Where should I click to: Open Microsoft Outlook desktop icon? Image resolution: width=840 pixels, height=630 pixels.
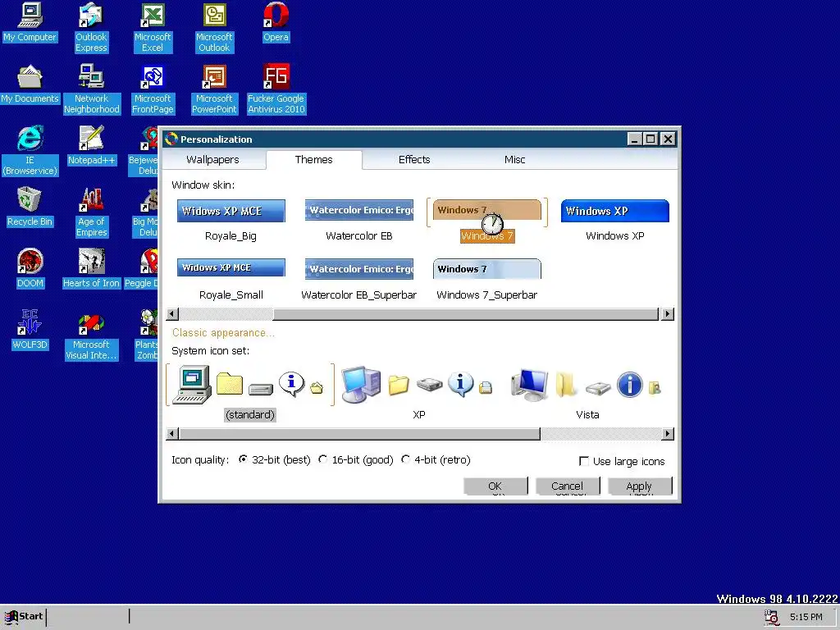coord(214,28)
